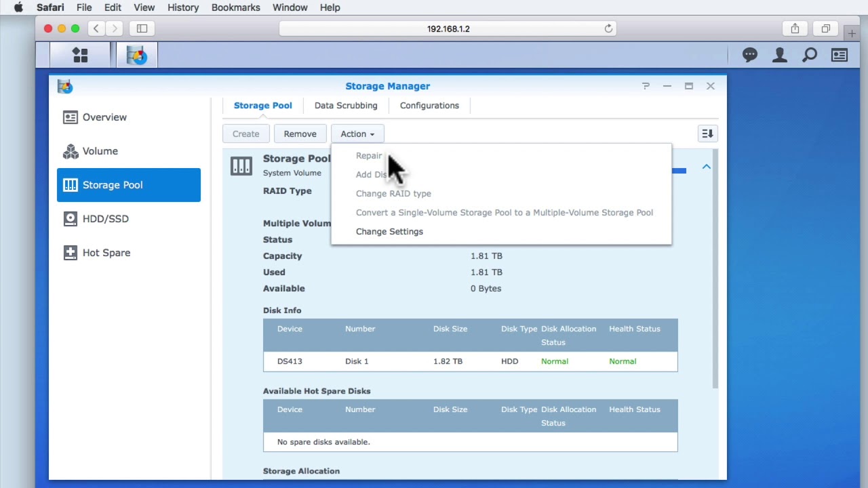Click the Safari share button
The height and width of the screenshot is (488, 868).
click(795, 28)
